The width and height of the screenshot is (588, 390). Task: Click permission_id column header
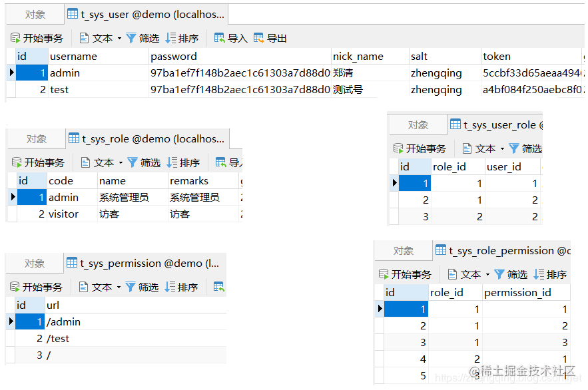tap(526, 293)
